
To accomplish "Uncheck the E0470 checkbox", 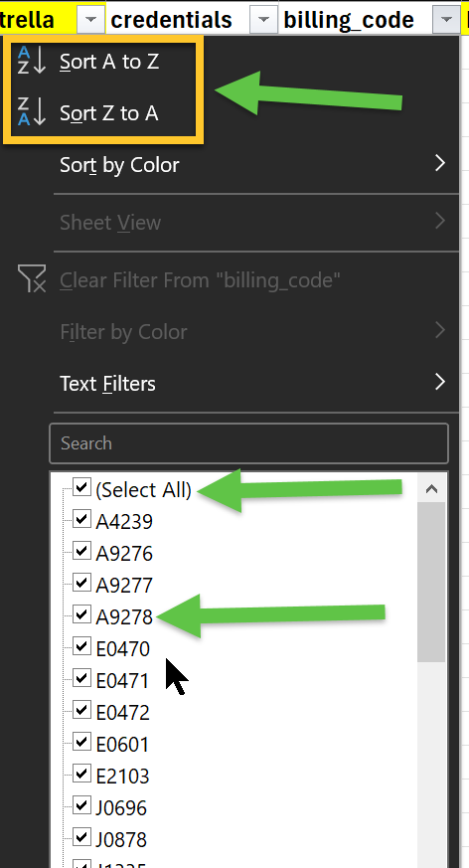I will (x=81, y=646).
